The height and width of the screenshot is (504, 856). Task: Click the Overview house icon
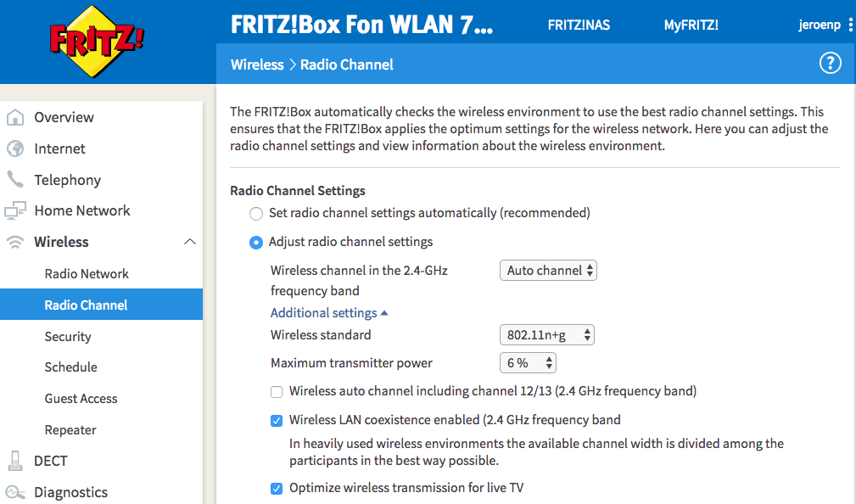pyautogui.click(x=15, y=117)
